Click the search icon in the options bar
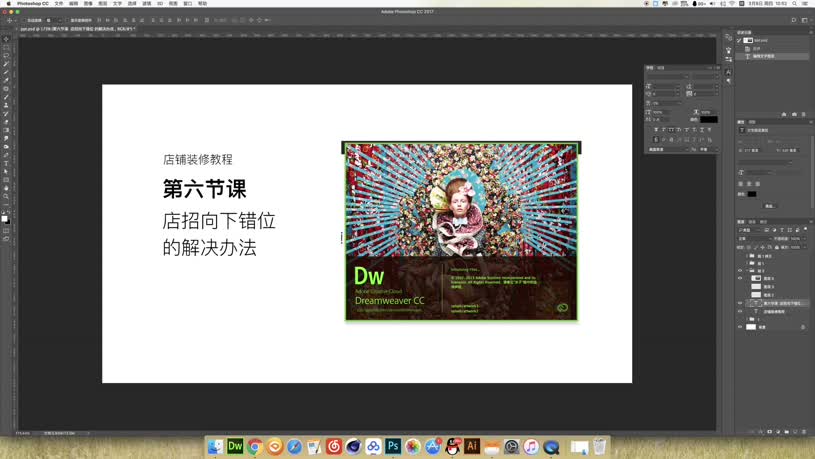This screenshot has height=459, width=815. [x=794, y=20]
